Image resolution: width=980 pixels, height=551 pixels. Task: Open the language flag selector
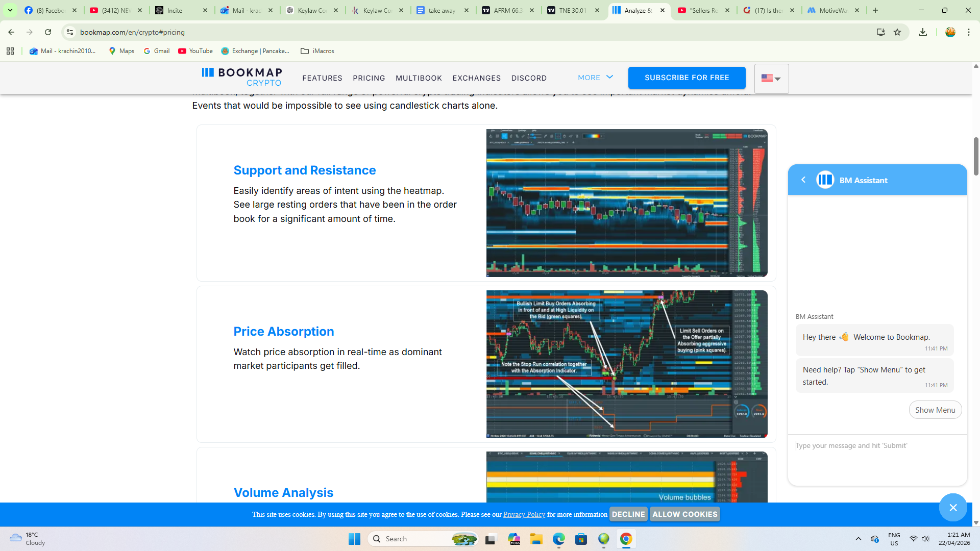coord(771,79)
